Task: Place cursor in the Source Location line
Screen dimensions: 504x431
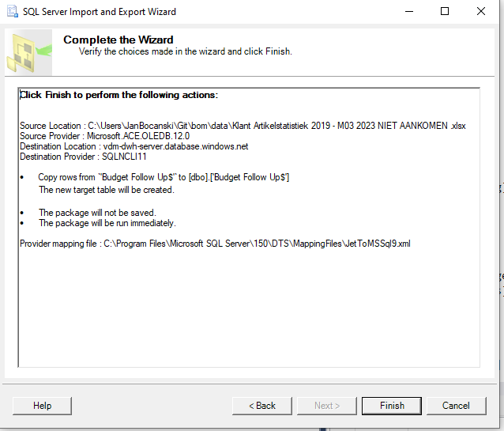Action: (243, 126)
